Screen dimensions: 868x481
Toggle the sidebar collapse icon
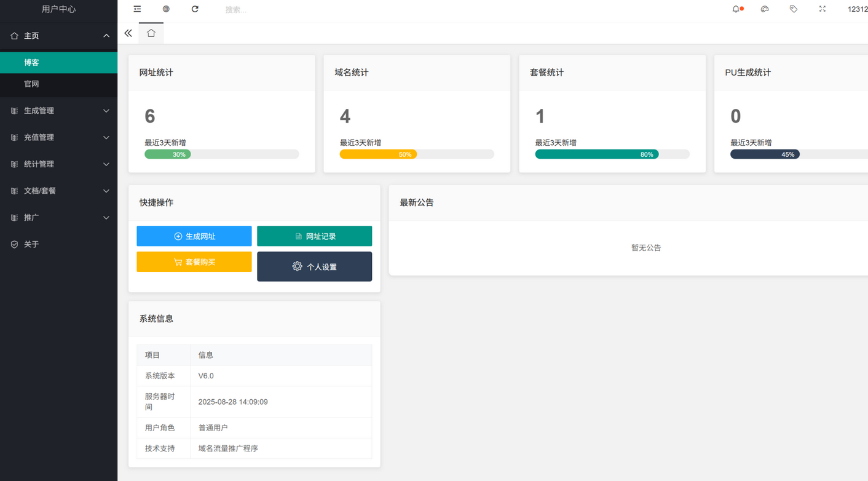137,9
